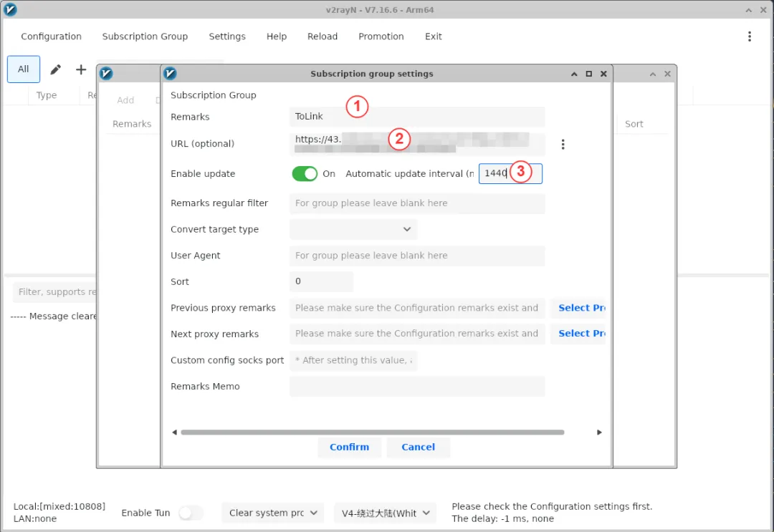Click the pencil edit icon beside All tab
This screenshot has width=774, height=532.
tap(56, 69)
